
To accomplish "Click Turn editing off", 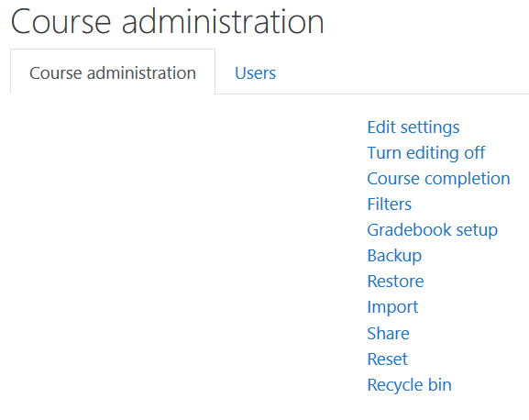I will click(425, 153).
